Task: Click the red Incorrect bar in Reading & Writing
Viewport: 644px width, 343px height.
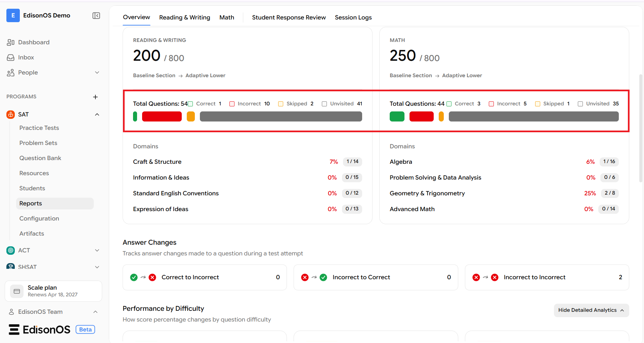Action: 162,116
